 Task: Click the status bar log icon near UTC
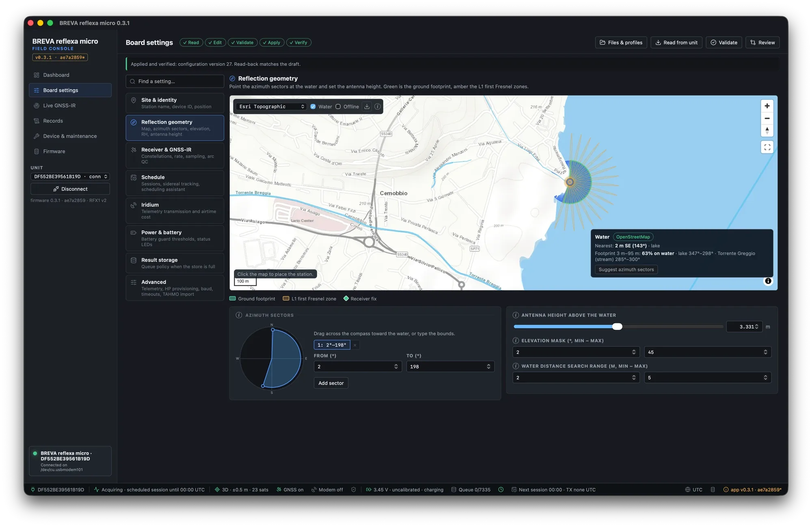713,490
